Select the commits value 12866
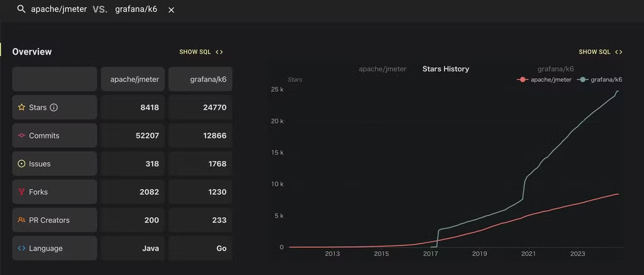 [215, 136]
